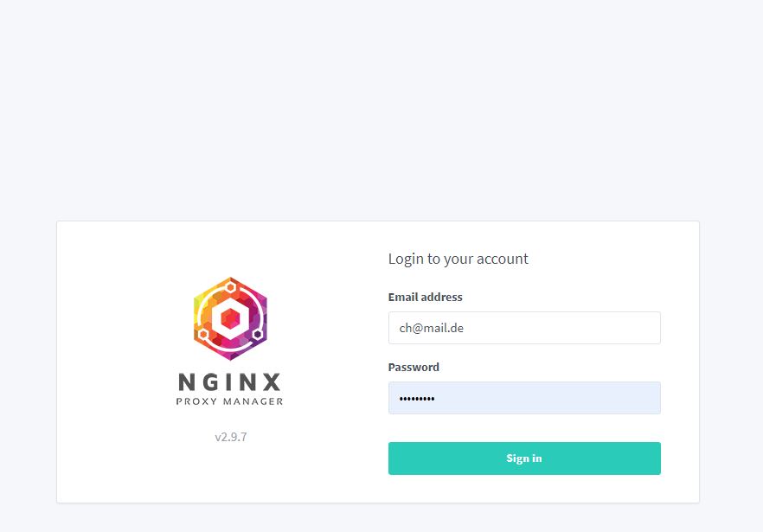Focus the Password input field
The height and width of the screenshot is (532, 763).
coord(524,398)
